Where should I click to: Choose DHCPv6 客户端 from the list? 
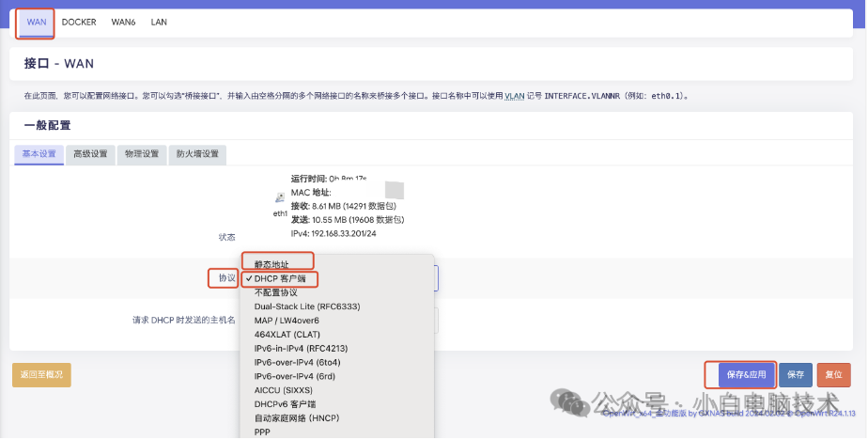click(285, 403)
